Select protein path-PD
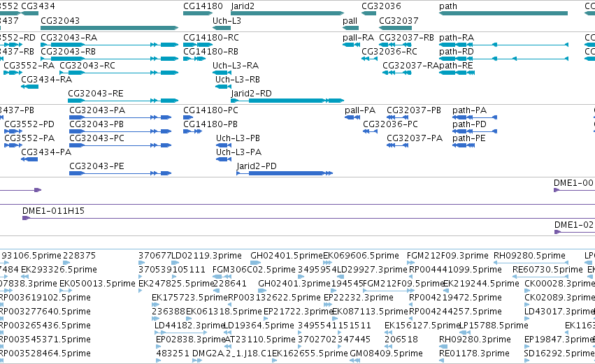 tap(469, 124)
